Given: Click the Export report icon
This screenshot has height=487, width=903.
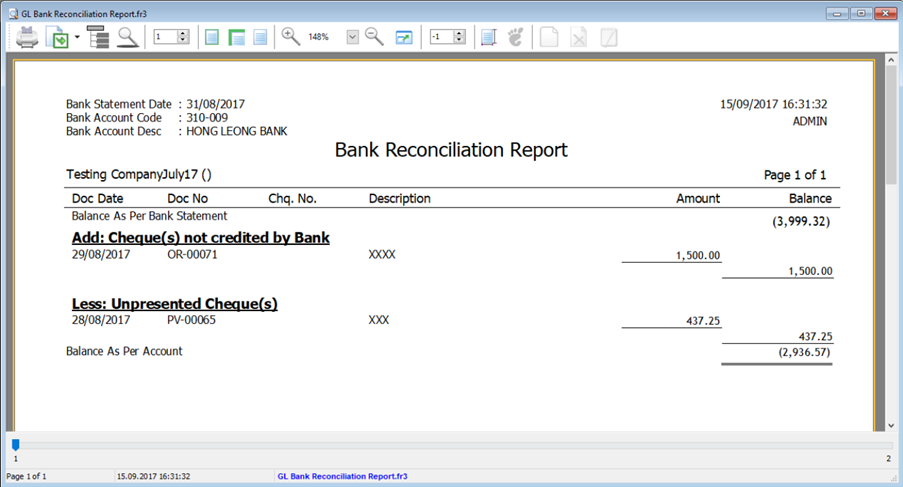Looking at the screenshot, I should pyautogui.click(x=58, y=38).
